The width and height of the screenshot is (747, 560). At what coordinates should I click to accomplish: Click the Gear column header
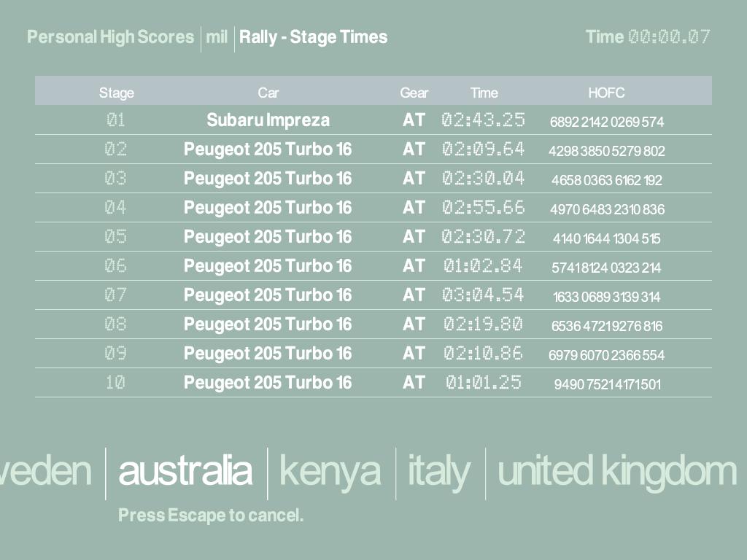pos(414,93)
